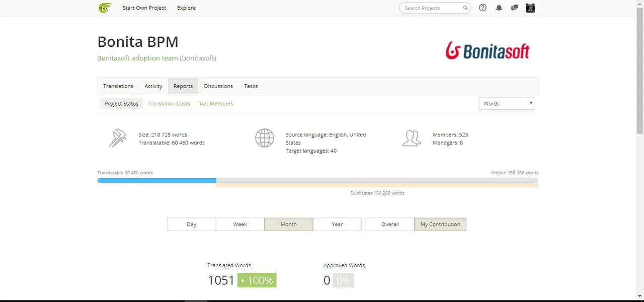Switch to the Discussions tab
Image resolution: width=644 pixels, height=302 pixels.
click(218, 86)
